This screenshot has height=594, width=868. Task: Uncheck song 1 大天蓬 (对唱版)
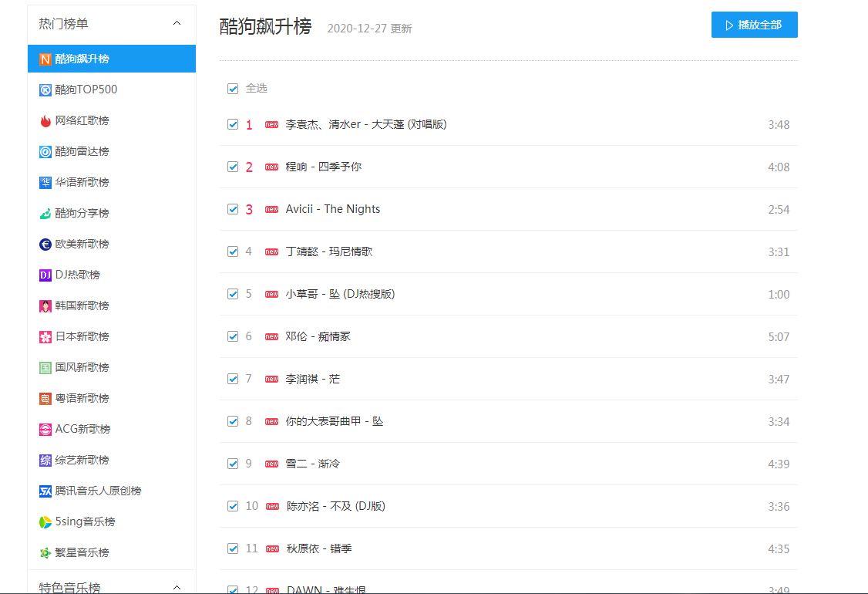click(x=233, y=125)
